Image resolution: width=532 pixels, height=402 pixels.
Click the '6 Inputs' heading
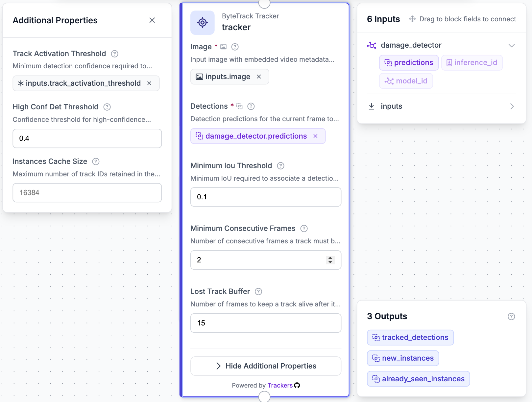pyautogui.click(x=383, y=19)
